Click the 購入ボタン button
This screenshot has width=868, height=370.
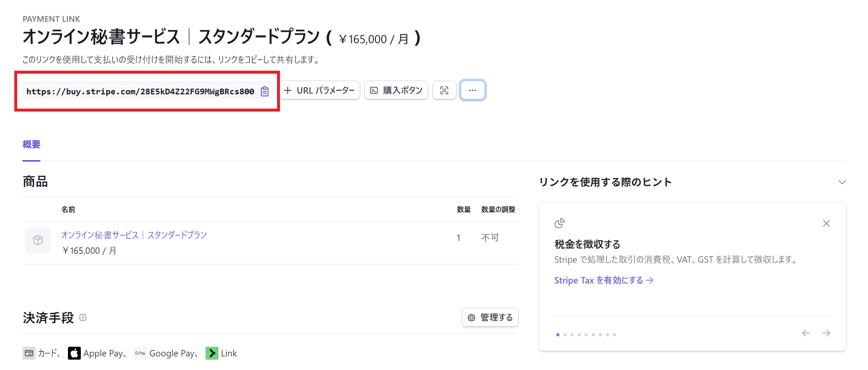(x=396, y=90)
